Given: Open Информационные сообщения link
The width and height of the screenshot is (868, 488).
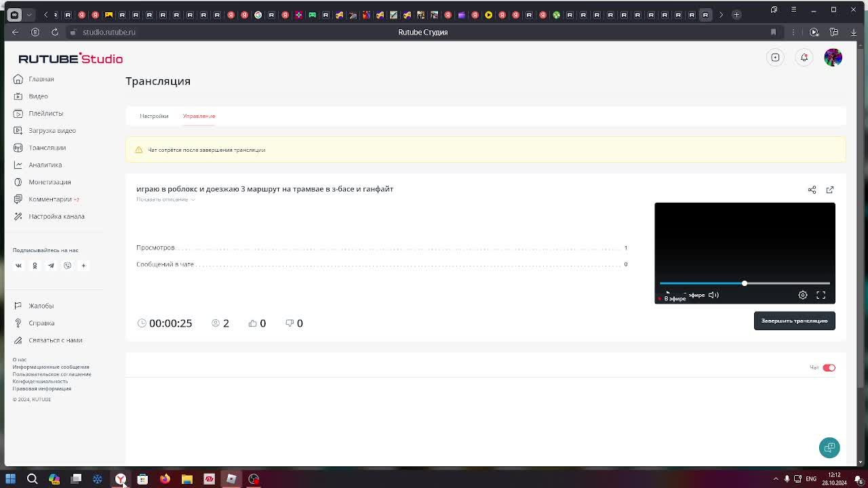Looking at the screenshot, I should coord(51,367).
